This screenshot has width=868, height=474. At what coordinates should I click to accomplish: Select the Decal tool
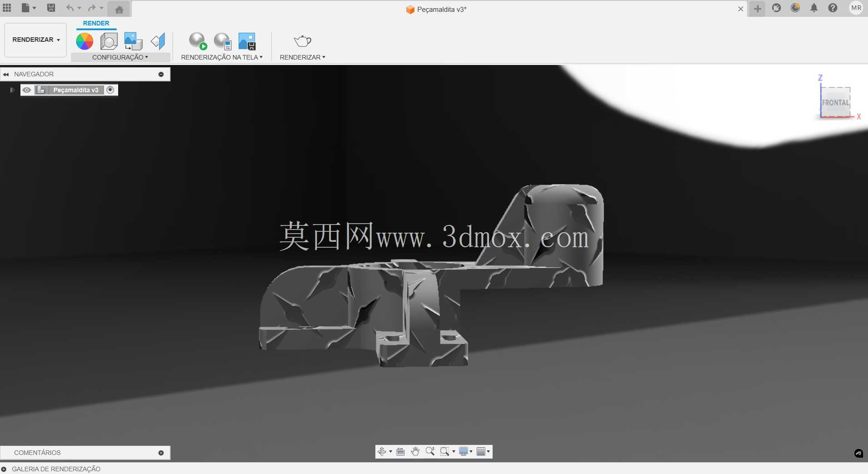click(133, 41)
